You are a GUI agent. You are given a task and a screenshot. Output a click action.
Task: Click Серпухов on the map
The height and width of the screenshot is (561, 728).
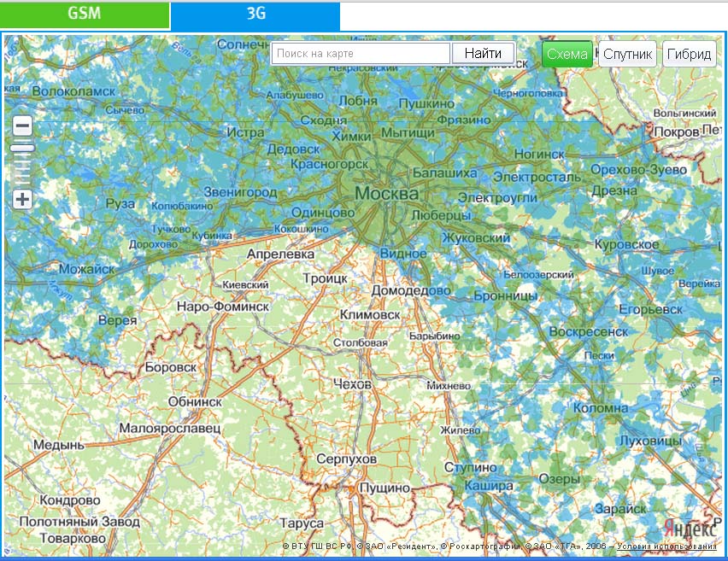point(346,459)
